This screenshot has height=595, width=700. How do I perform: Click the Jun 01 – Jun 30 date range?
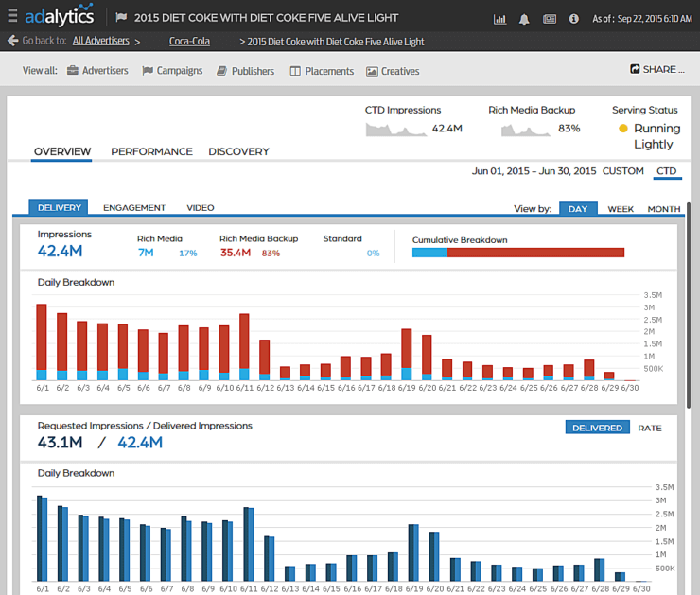534,171
